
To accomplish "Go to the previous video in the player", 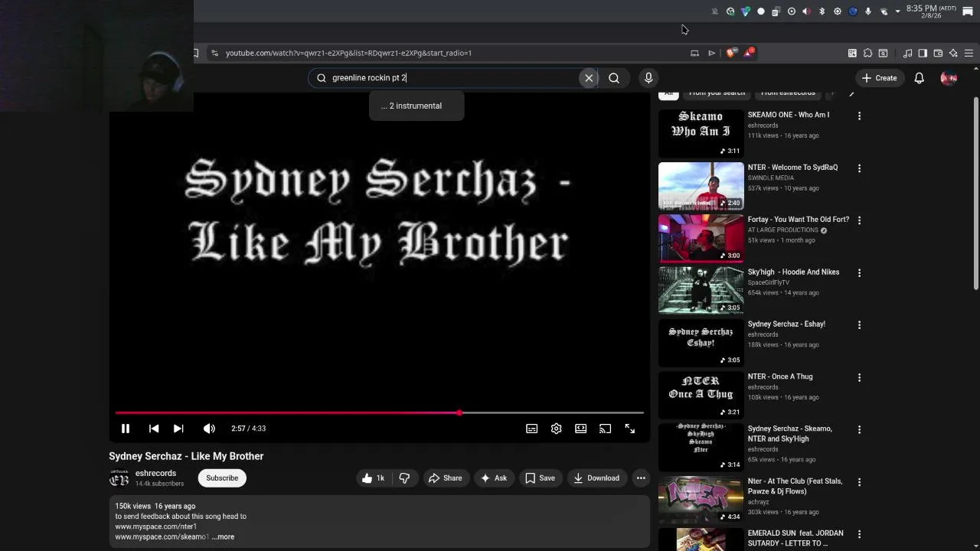I will [154, 429].
